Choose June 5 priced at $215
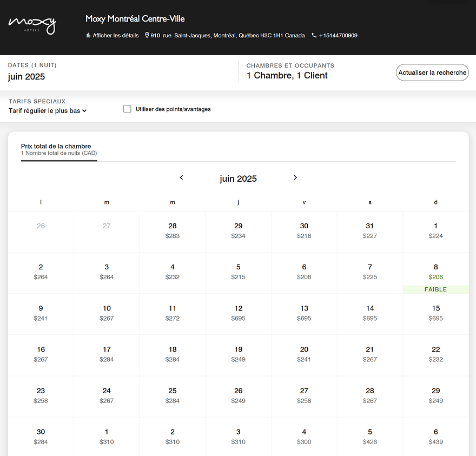Viewport: 476px width, 456px height. click(239, 273)
